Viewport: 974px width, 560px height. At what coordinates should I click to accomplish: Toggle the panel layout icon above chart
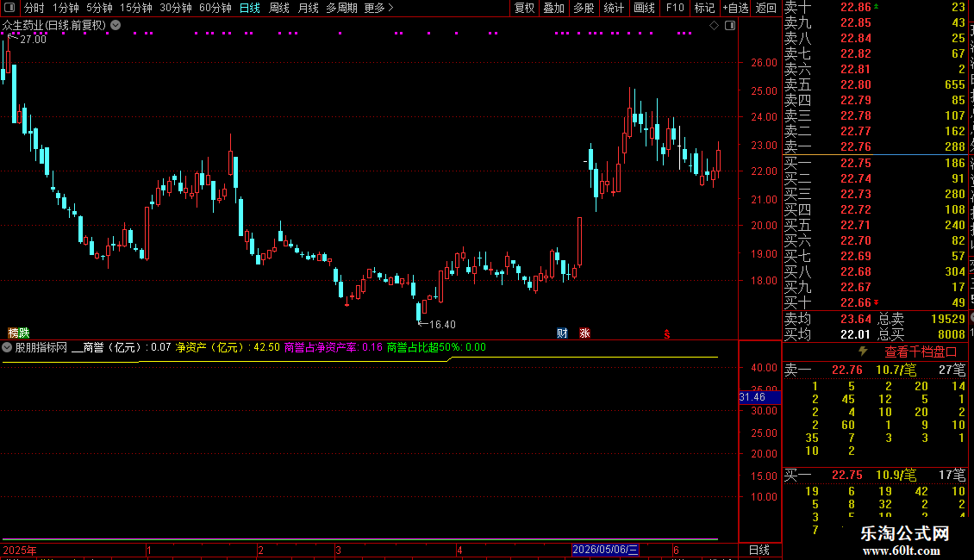click(x=730, y=25)
